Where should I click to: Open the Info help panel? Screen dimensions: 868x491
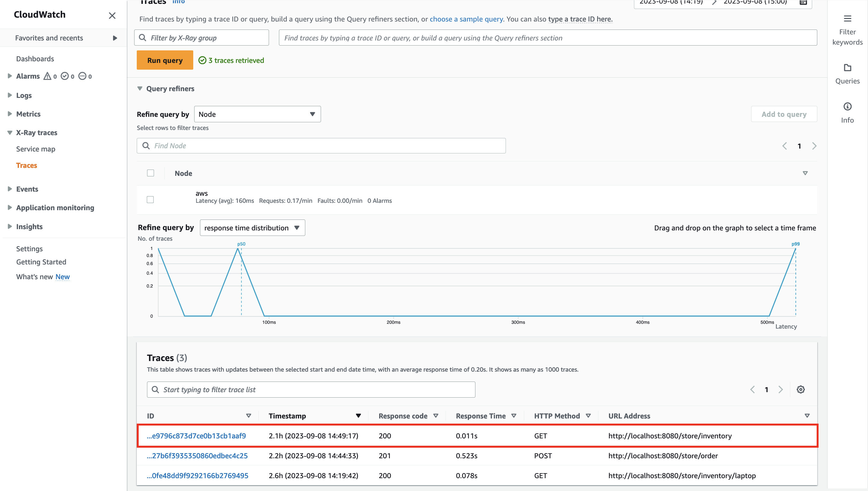pyautogui.click(x=847, y=113)
